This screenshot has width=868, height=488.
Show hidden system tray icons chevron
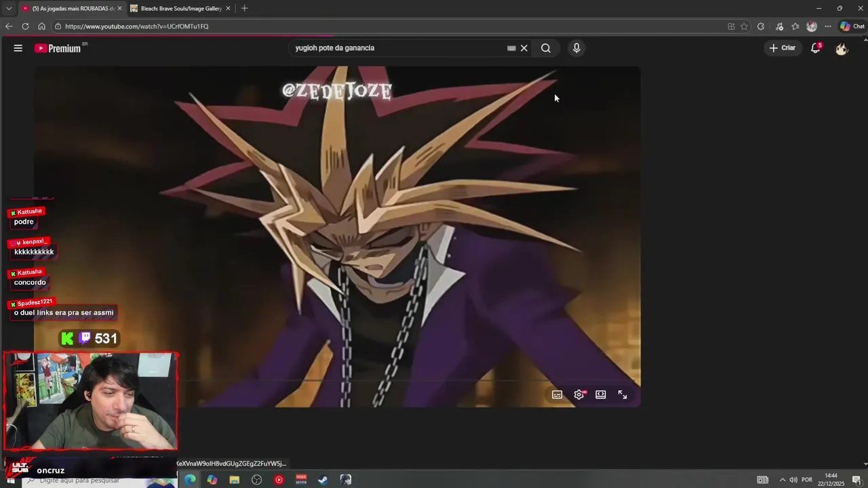coord(783,480)
